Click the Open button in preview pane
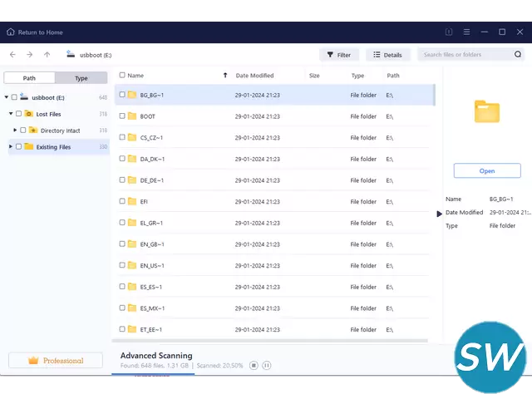 point(487,170)
